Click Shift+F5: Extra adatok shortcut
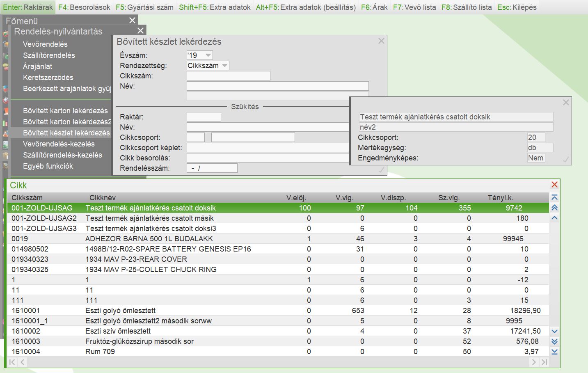The height and width of the screenshot is (373, 588). (215, 7)
